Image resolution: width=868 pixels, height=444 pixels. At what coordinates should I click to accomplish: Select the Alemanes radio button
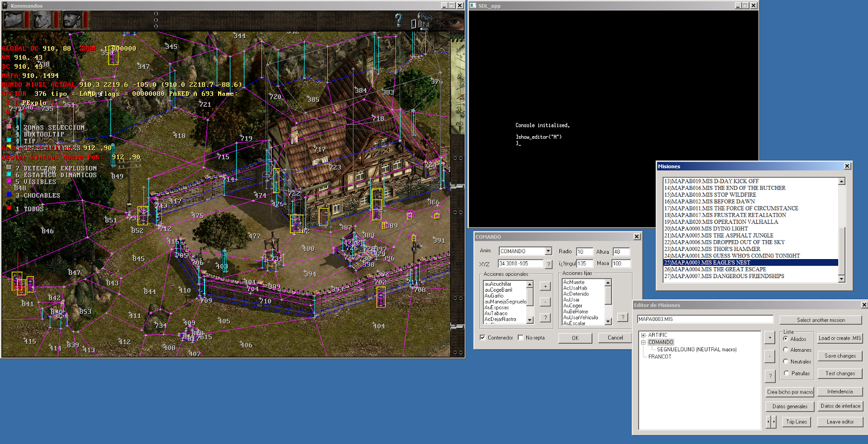pos(786,350)
